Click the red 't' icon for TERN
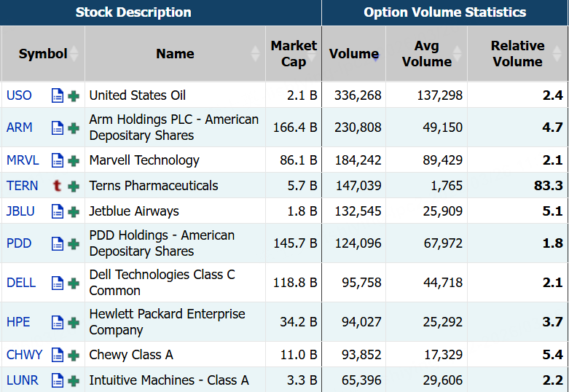This screenshot has width=569, height=392. click(x=58, y=186)
